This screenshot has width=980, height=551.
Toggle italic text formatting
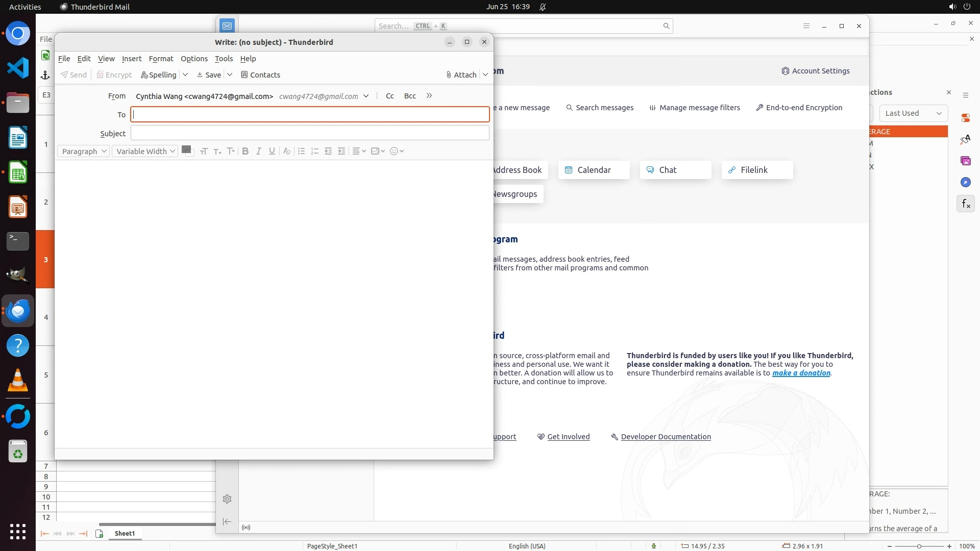(259, 151)
